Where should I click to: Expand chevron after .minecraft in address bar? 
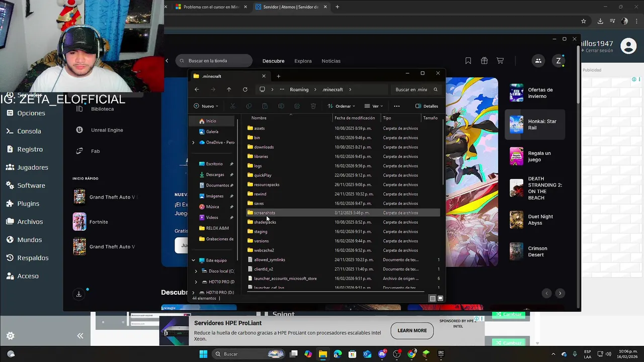(350, 89)
